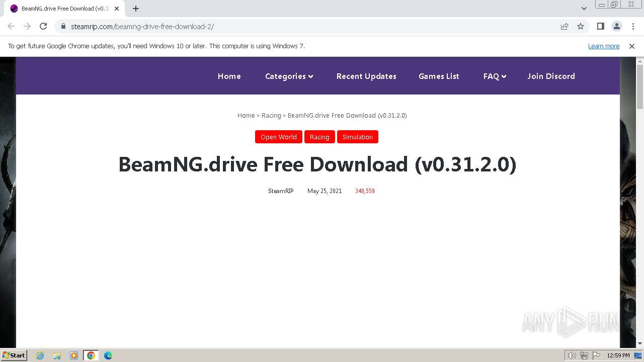The image size is (644, 362).
Task: Click scrollbar down arrow
Action: point(640,344)
